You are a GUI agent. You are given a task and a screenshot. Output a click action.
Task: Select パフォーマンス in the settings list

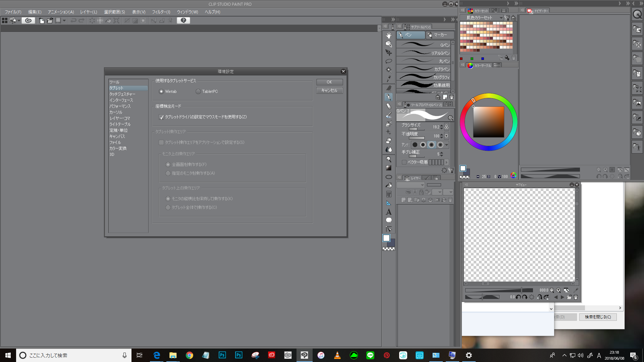tap(120, 106)
